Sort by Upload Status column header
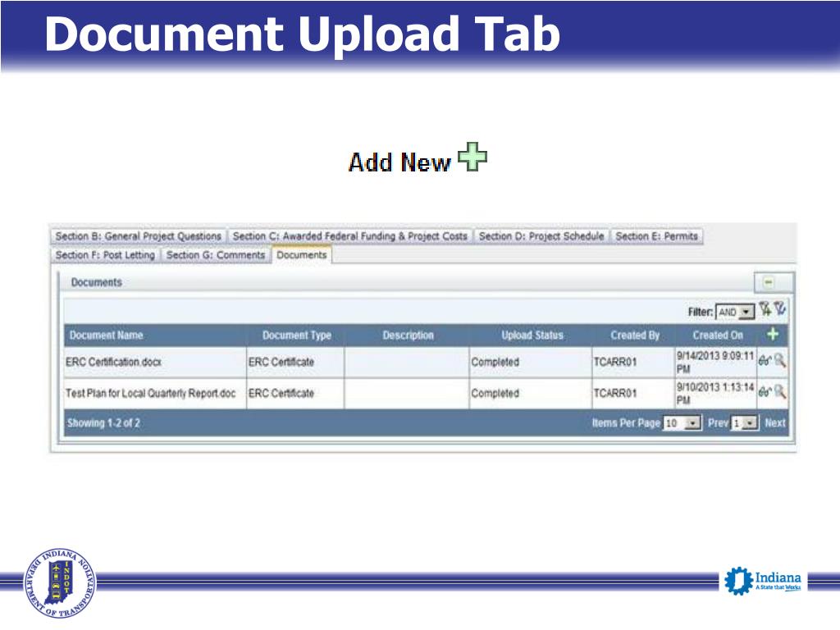Screen dimensions: 840x630 coord(532,336)
